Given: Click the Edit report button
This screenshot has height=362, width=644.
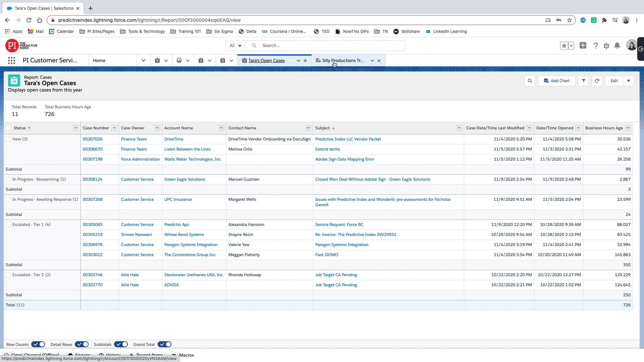Looking at the screenshot, I should 614,81.
